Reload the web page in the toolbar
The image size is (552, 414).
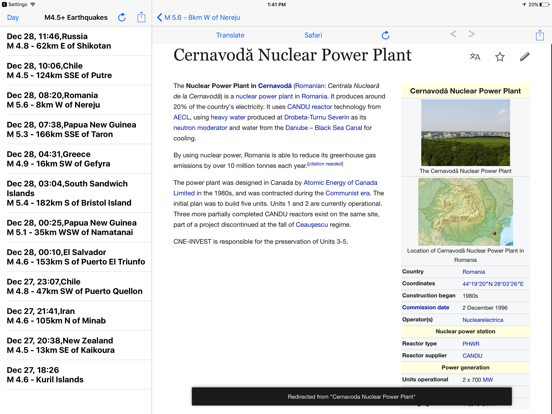[385, 35]
